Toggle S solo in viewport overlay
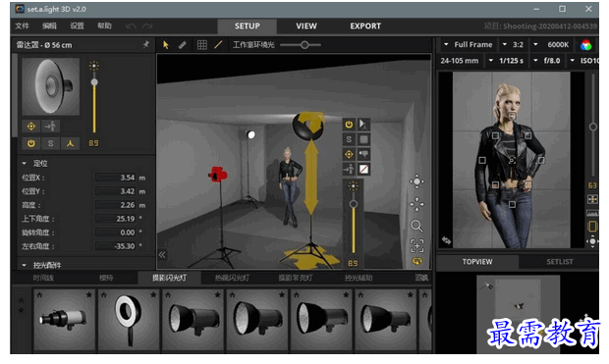Viewport: 609px width, 364px height. click(349, 139)
